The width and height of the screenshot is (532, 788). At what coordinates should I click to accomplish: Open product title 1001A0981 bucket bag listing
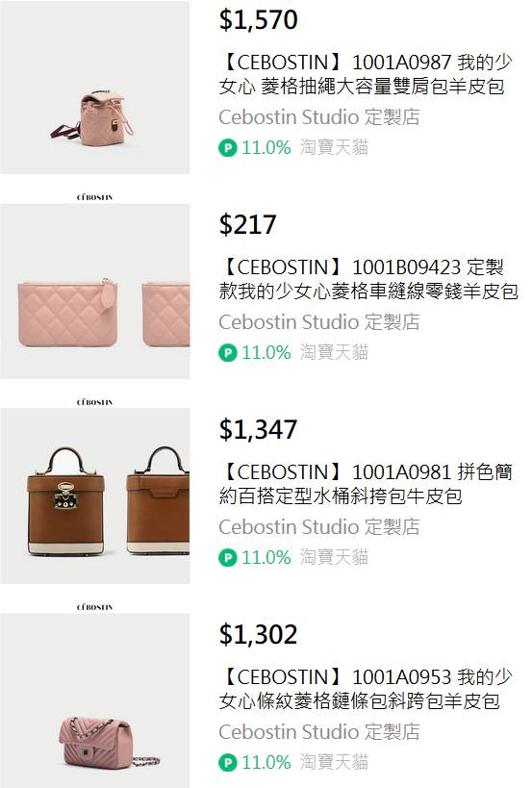click(366, 484)
